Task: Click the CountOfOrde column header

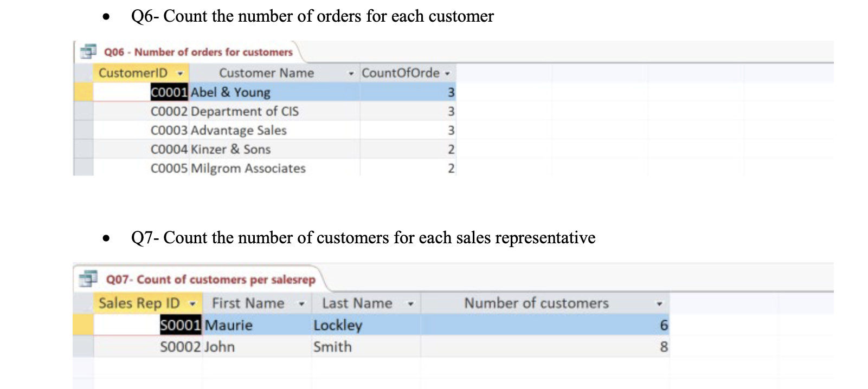Action: [408, 73]
